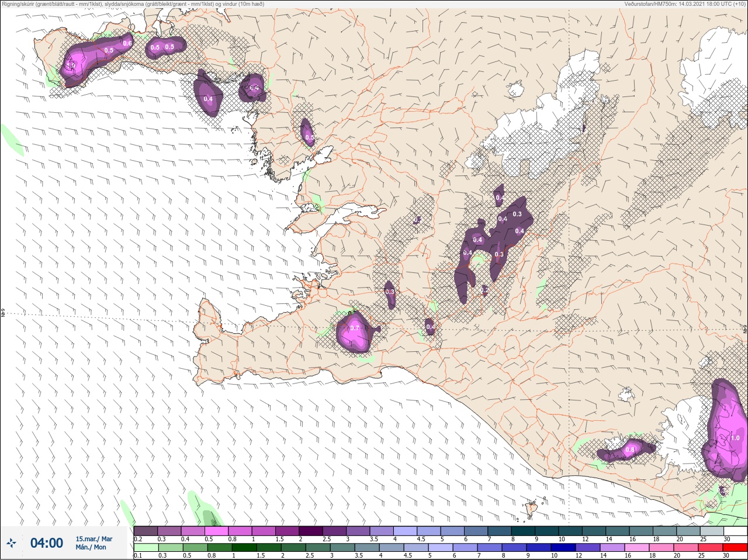The image size is (748, 560).
Task: Click the '15.mar./ Mar' date text
Action: 93,539
